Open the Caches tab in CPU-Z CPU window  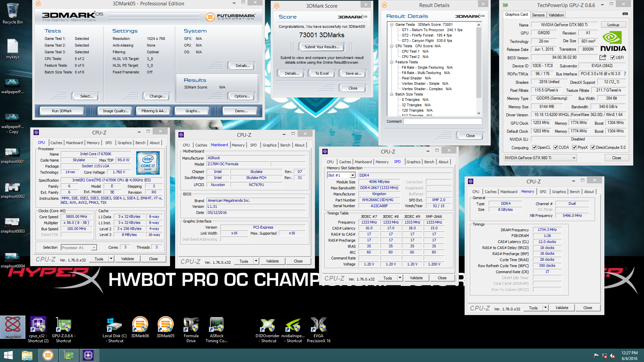pos(56,143)
